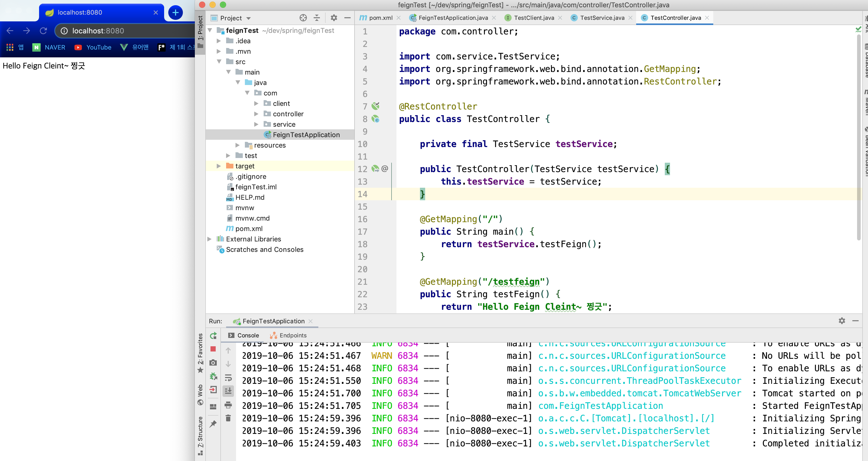Select pom.xml in project tree
Screen dimensions: 868x461
(x=244, y=229)
